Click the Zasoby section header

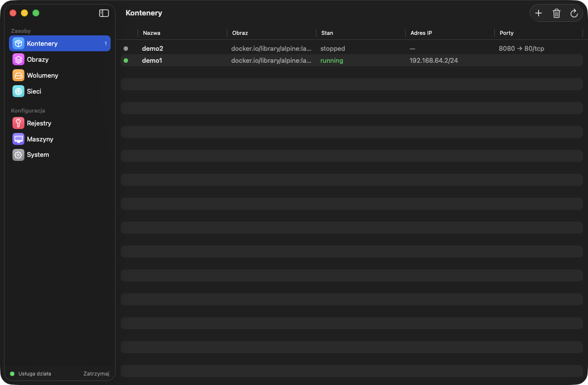pos(20,31)
